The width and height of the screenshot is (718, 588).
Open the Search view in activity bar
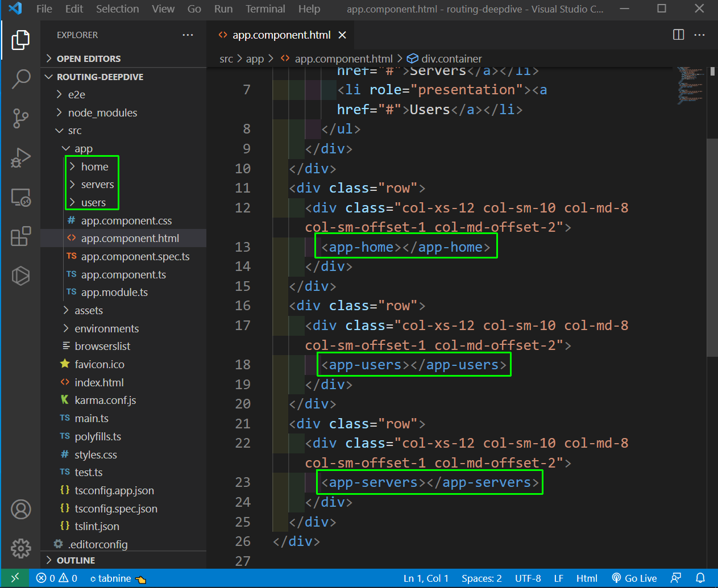[20, 79]
